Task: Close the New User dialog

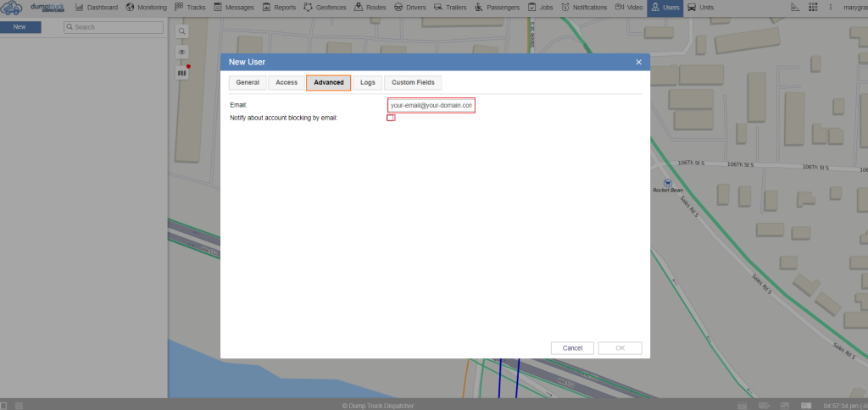Action: [x=638, y=62]
